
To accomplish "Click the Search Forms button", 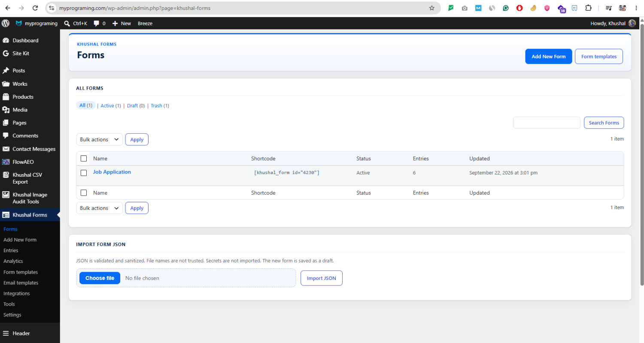I will [604, 123].
